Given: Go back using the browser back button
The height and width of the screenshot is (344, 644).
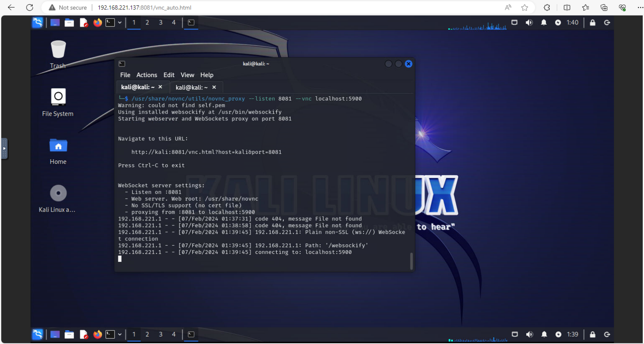Looking at the screenshot, I should click(x=11, y=7).
